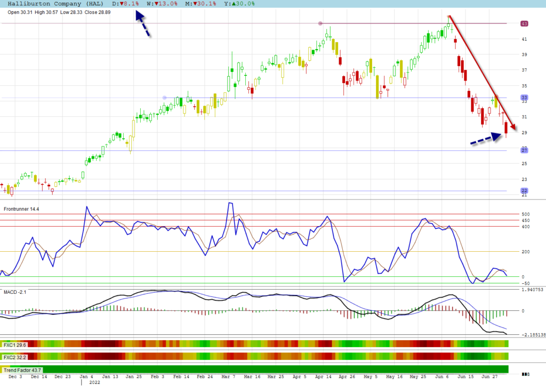Click the FXC1 29.6 label

click(14, 345)
